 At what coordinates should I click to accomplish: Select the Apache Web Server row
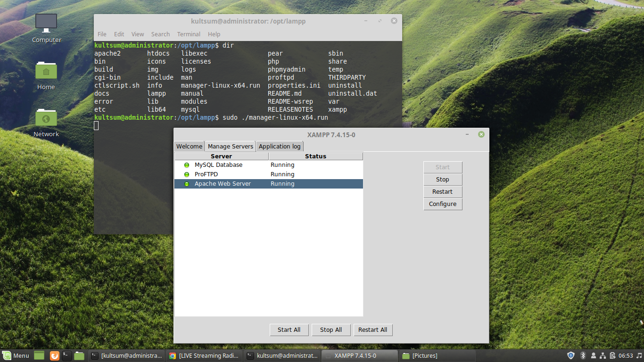pyautogui.click(x=269, y=184)
